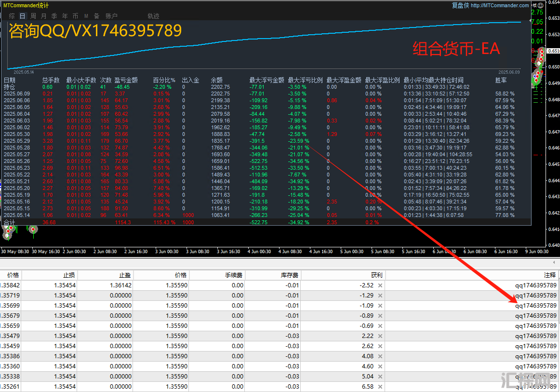Click the 复盘侠 label
Screen dimensions: 560x392
460,5
